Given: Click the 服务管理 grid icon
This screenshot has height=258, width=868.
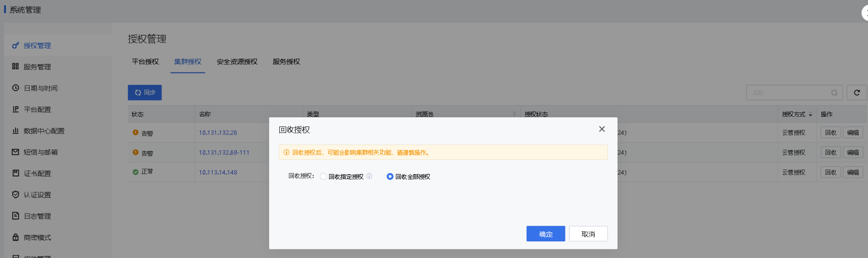Looking at the screenshot, I should tap(16, 67).
